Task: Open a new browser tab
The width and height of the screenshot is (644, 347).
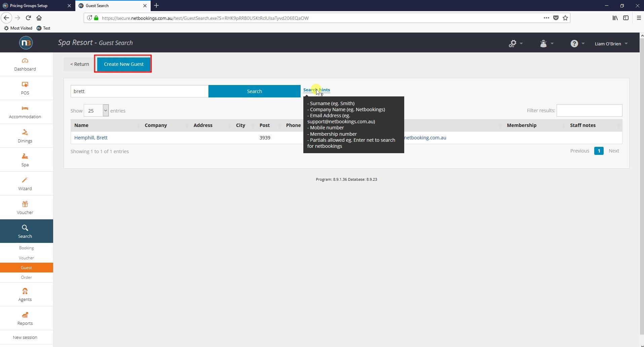Action: click(156, 5)
